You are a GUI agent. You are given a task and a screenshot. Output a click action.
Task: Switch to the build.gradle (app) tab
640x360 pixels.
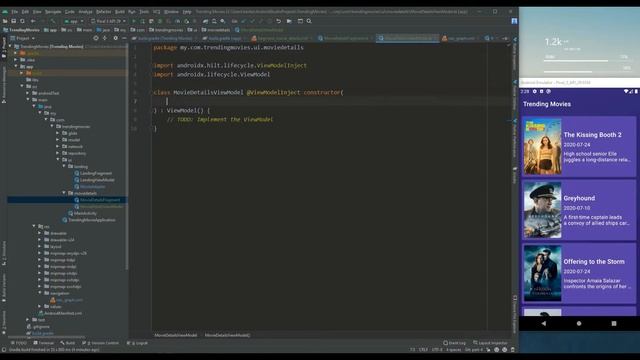(223, 38)
